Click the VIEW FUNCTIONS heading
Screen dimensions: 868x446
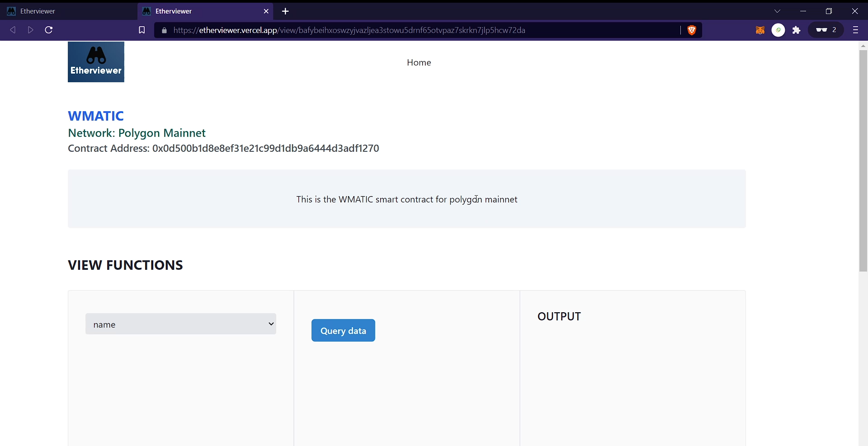125,265
